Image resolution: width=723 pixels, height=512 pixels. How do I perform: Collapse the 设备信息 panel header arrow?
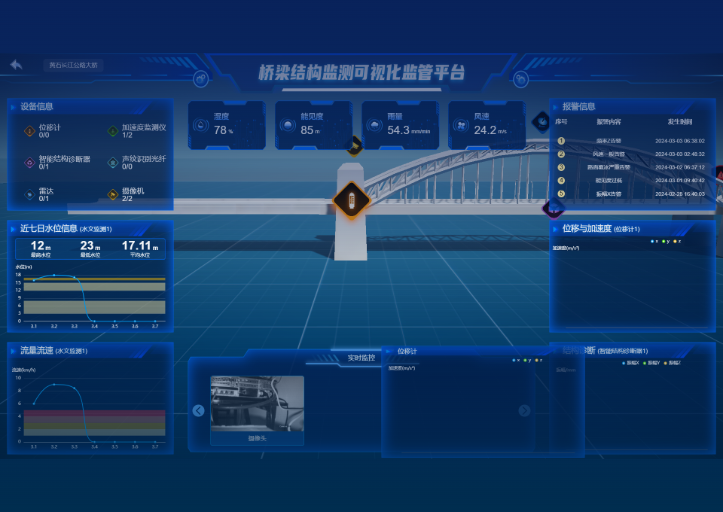(x=13, y=107)
